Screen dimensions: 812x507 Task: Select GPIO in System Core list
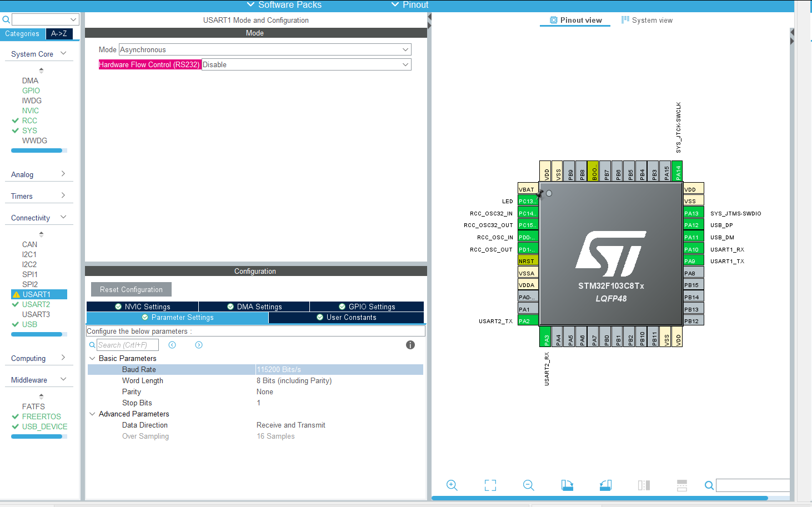point(31,91)
